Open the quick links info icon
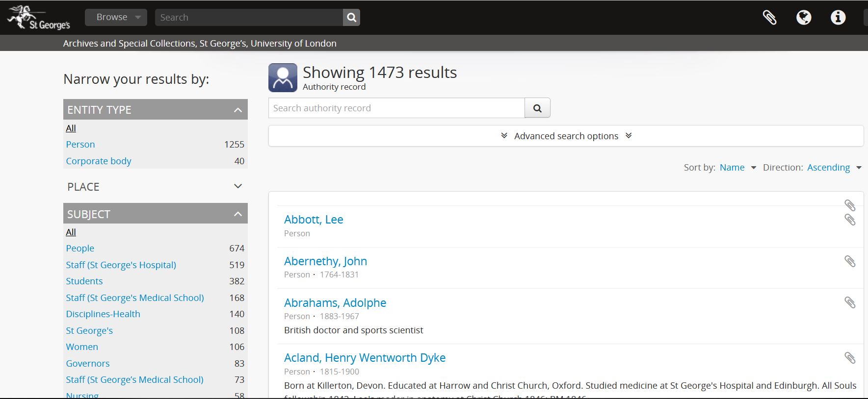868x399 pixels. click(838, 18)
